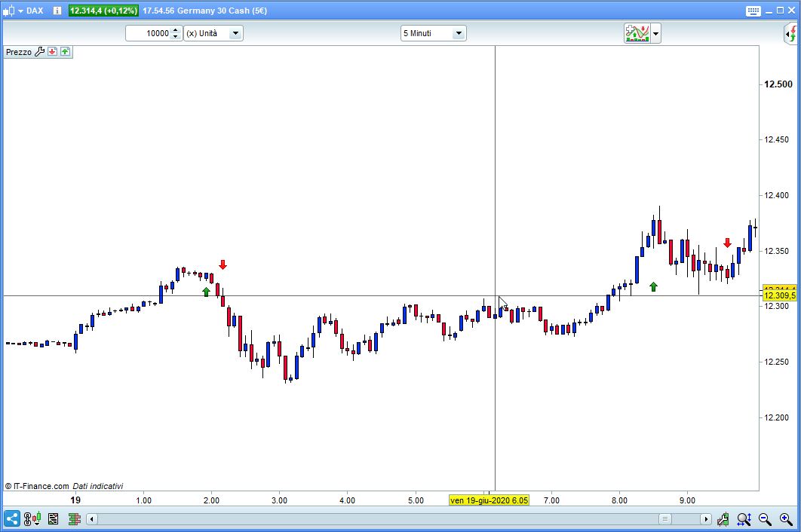Click the Germany 30 Cash (5€) title text
This screenshot has height=532, width=801.
click(x=222, y=11)
